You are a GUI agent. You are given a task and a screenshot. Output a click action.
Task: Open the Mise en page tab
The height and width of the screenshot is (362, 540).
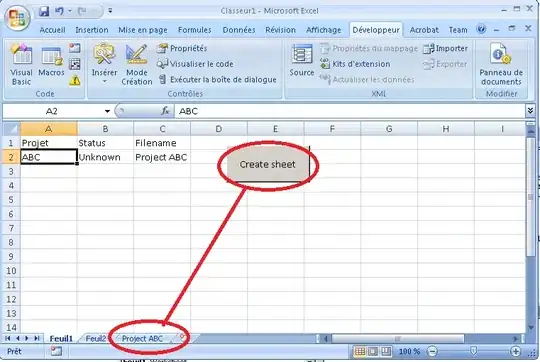click(x=143, y=30)
